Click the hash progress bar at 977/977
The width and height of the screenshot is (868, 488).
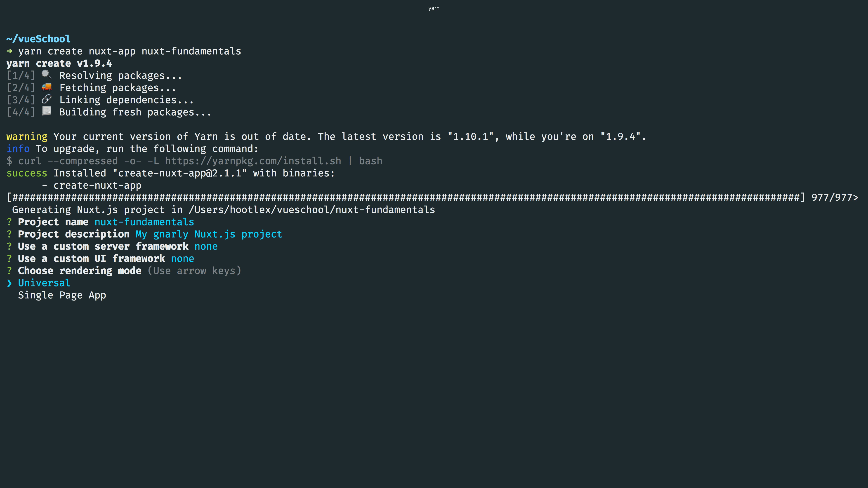[406, 197]
